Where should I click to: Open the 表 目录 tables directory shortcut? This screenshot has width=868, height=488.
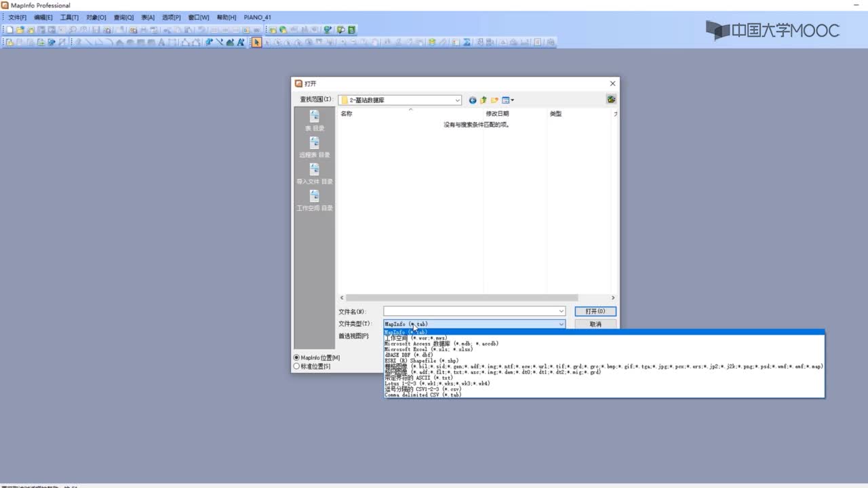(315, 121)
